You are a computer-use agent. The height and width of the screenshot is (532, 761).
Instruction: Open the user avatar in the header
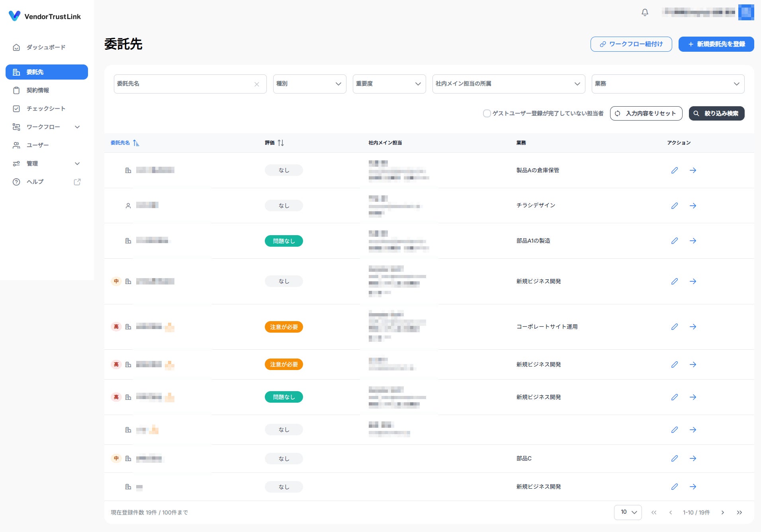(x=746, y=12)
